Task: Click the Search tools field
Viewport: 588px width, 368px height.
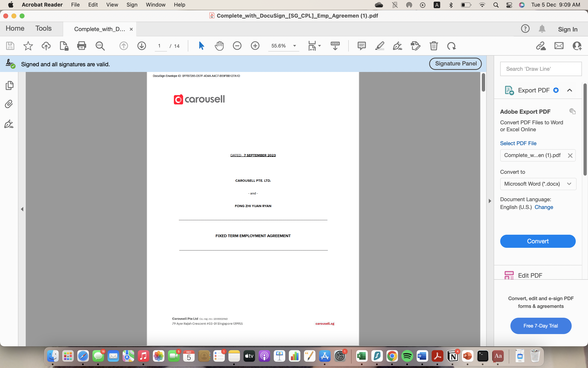Action: (x=541, y=69)
